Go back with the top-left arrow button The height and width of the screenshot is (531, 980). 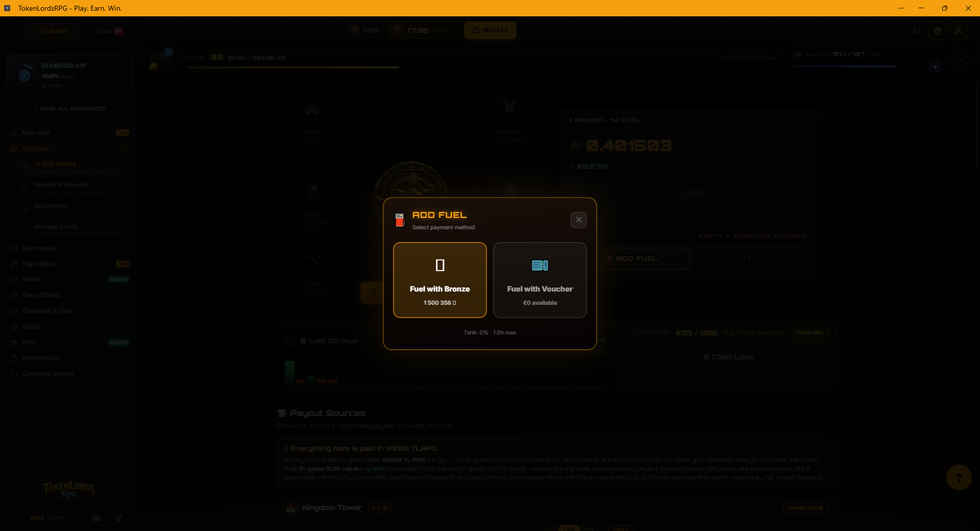click(13, 31)
